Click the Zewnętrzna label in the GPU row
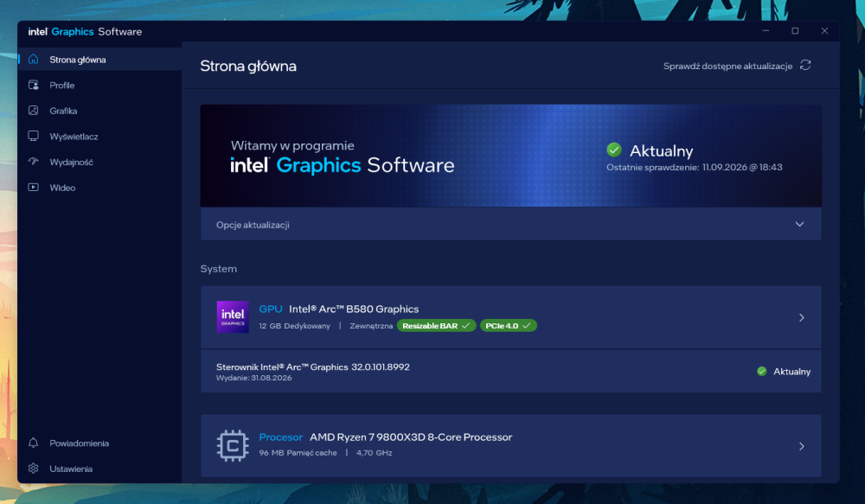 pos(371,326)
